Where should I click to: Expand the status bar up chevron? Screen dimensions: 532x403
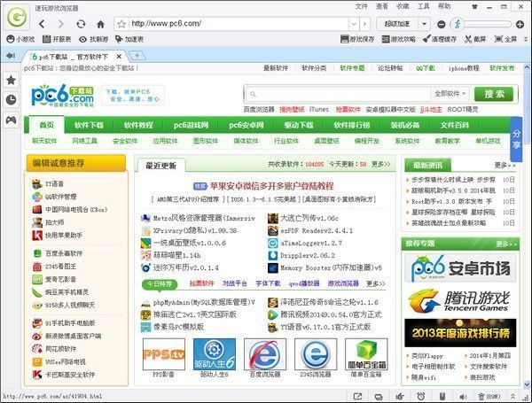tap(513, 396)
